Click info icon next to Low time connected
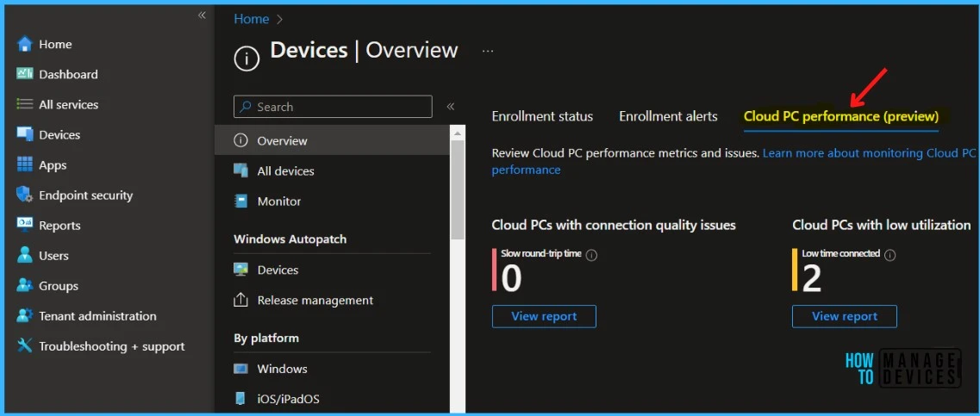 click(890, 255)
